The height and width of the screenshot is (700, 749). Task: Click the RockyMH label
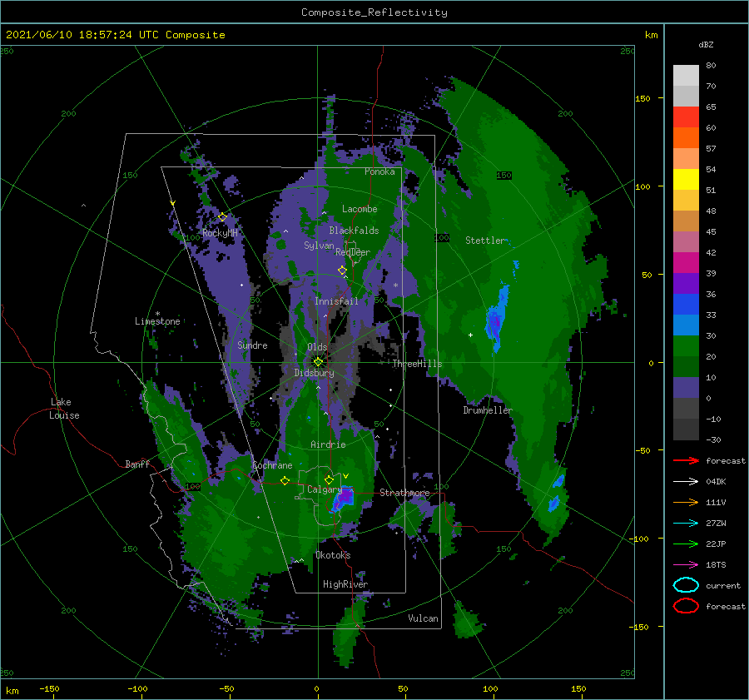(x=220, y=233)
